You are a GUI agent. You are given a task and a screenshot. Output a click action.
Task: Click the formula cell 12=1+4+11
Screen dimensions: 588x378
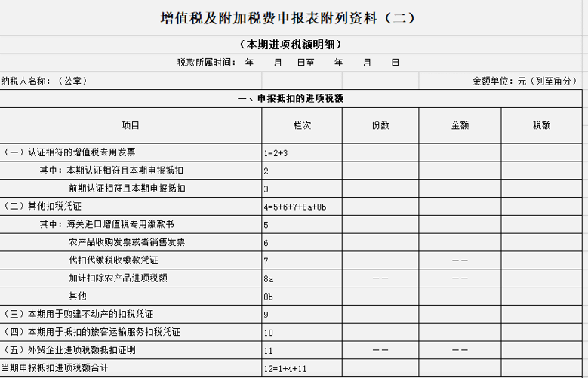[302, 369]
